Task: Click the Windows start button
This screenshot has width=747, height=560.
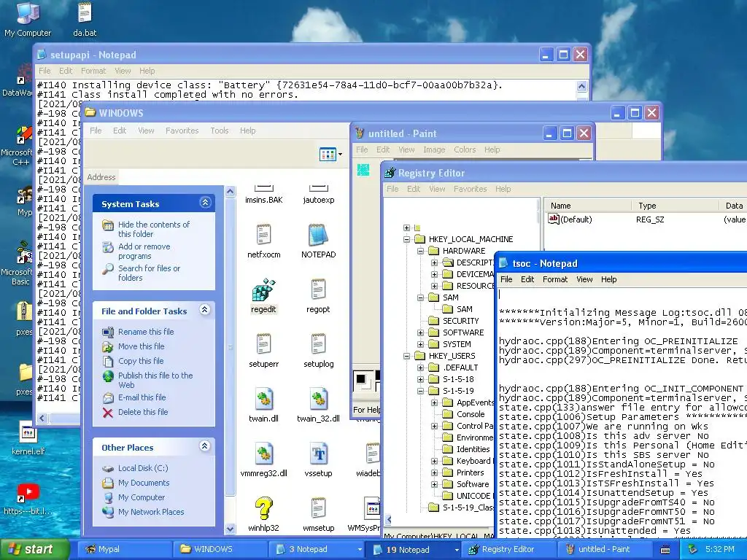Action: (34, 550)
